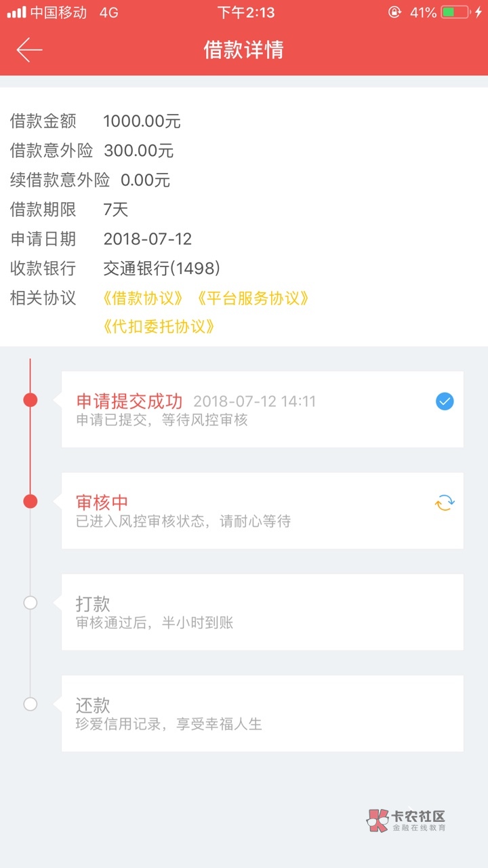Tap the 卡农社区 watermark logo
The height and width of the screenshot is (868, 488).
(407, 821)
